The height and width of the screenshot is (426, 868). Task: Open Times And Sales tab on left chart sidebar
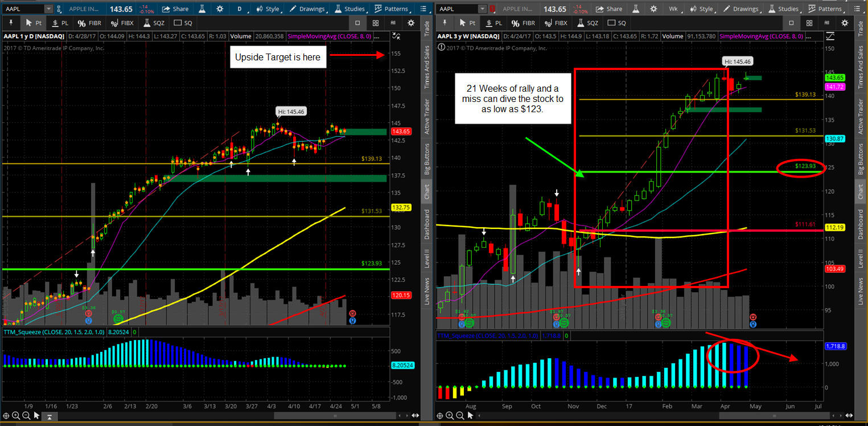pyautogui.click(x=427, y=68)
